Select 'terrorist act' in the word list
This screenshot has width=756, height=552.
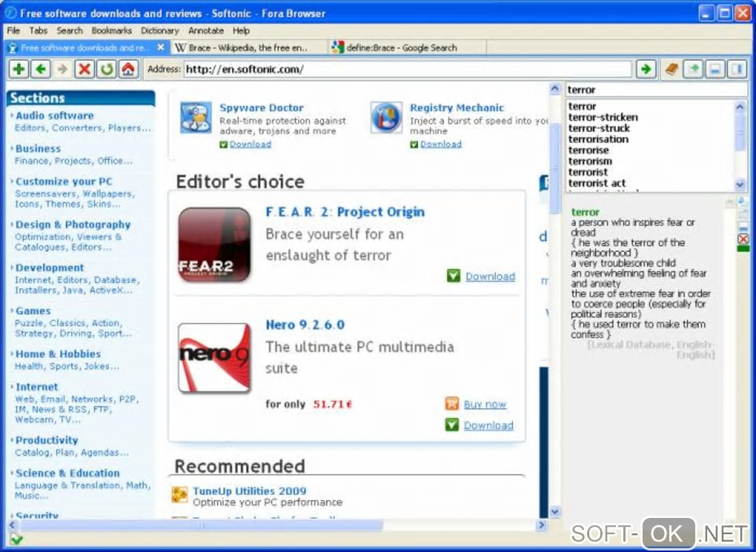(597, 183)
